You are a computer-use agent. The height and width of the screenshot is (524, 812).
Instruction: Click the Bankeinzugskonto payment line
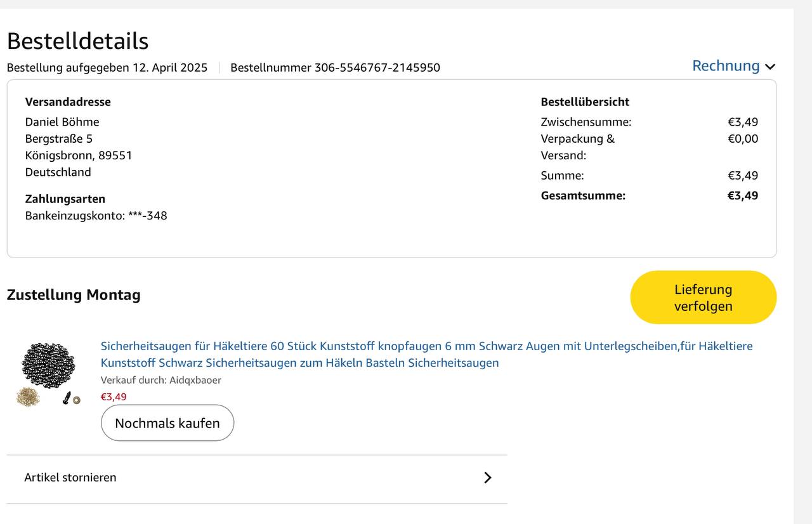tap(96, 216)
